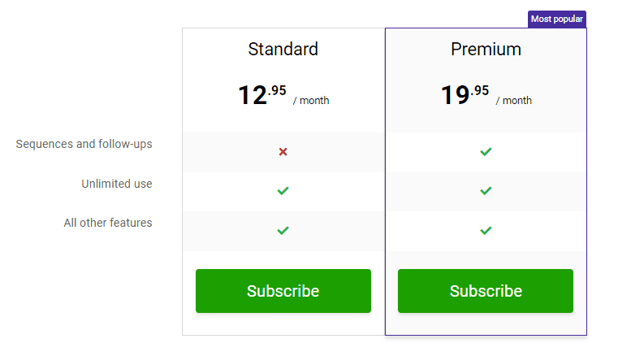The image size is (644, 356).
Task: Click the Unlimited use feature label
Action: click(x=117, y=184)
